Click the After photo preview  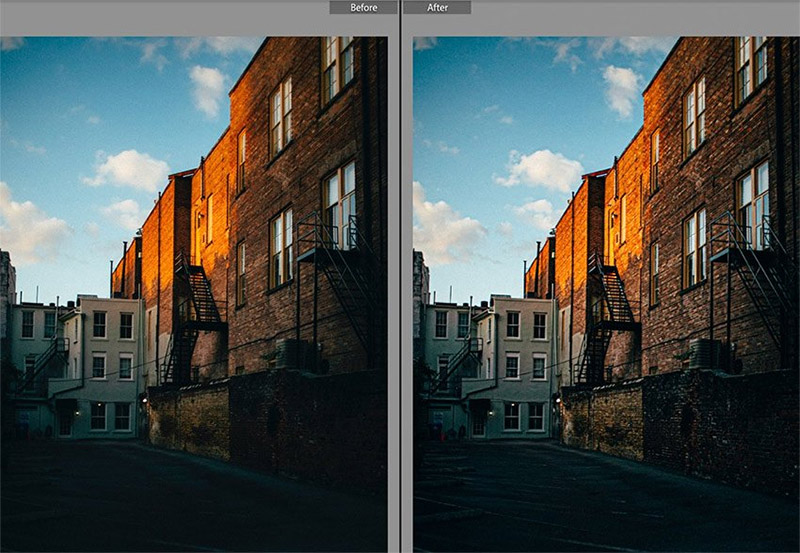607,294
